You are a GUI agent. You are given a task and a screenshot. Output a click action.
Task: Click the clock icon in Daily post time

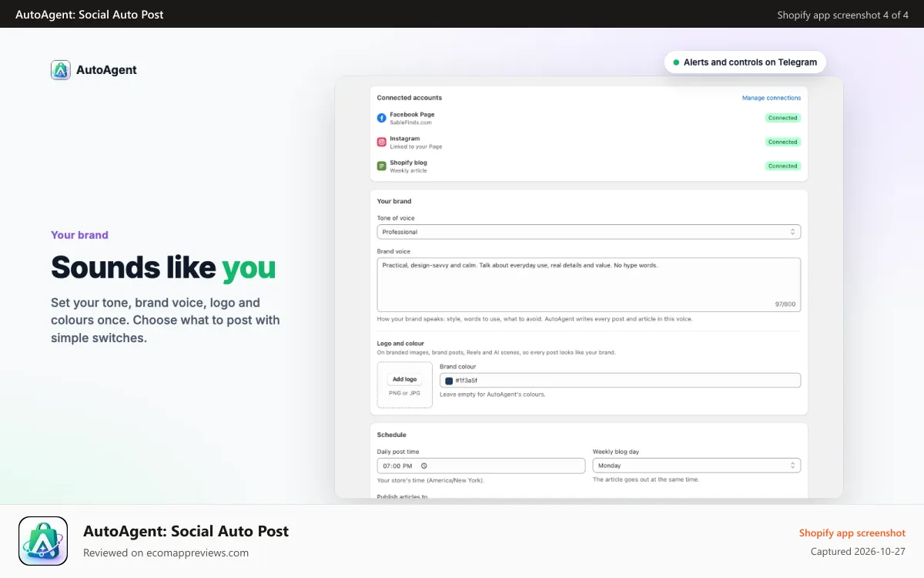pos(423,465)
